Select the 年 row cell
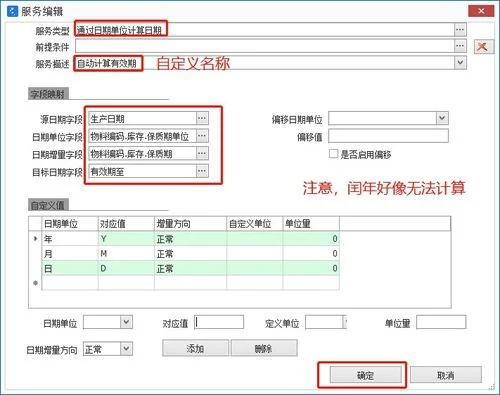The image size is (500, 395). click(x=70, y=239)
